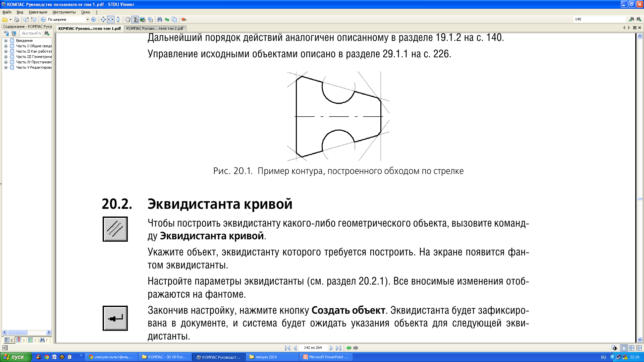Click find next icon near search field
The image size is (644, 362).
[x=639, y=19]
